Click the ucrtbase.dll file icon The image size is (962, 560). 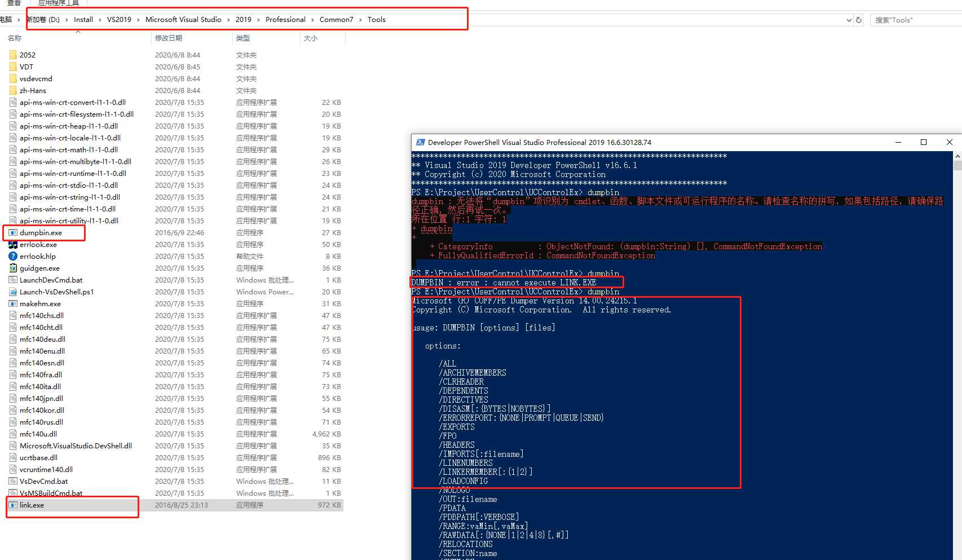[x=13, y=457]
